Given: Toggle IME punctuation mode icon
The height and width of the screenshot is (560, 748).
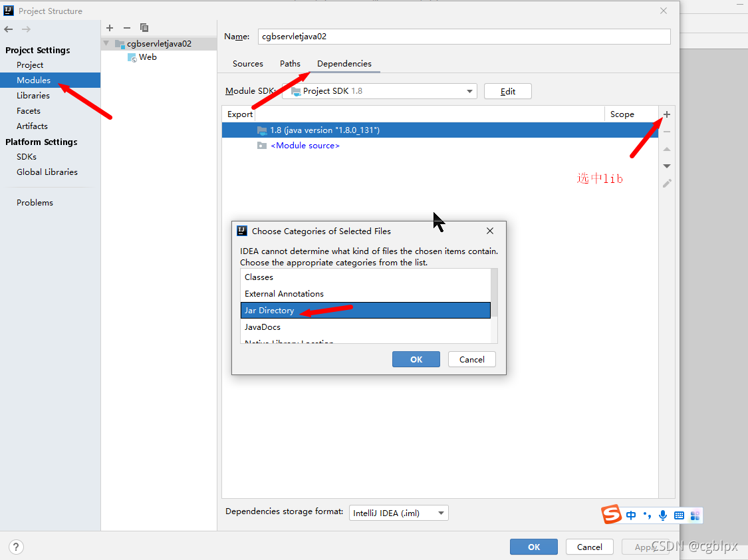Looking at the screenshot, I should tap(647, 515).
